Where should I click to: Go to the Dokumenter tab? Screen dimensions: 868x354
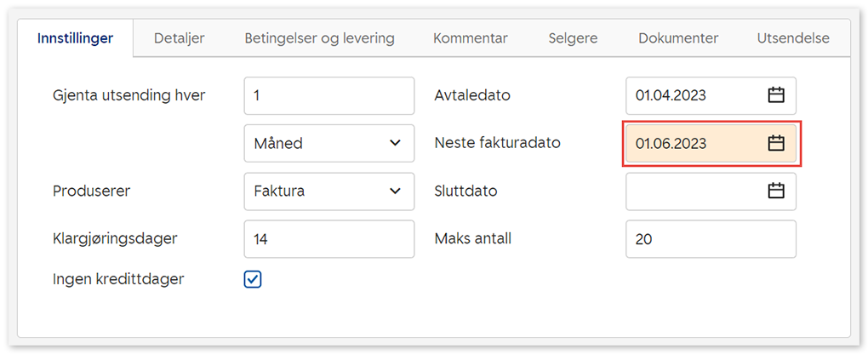[x=678, y=38]
